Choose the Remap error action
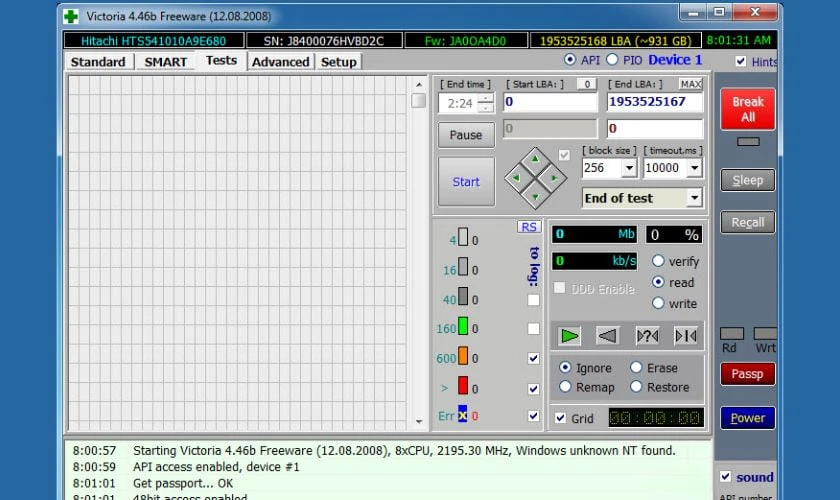The height and width of the screenshot is (500, 840). coord(565,386)
